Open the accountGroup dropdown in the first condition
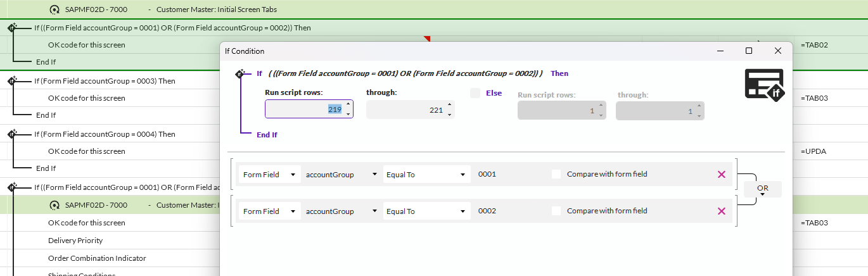Image resolution: width=868 pixels, height=276 pixels. tap(341, 174)
